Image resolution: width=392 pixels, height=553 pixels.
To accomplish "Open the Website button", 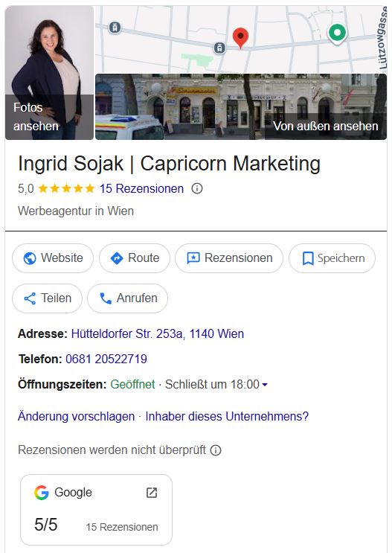I will tap(53, 258).
